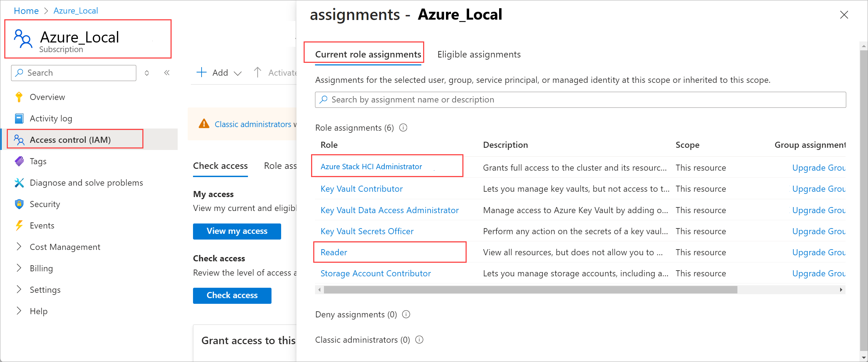Click the Diagnose and solve problems icon
Screen dimensions: 868x362
(19, 183)
